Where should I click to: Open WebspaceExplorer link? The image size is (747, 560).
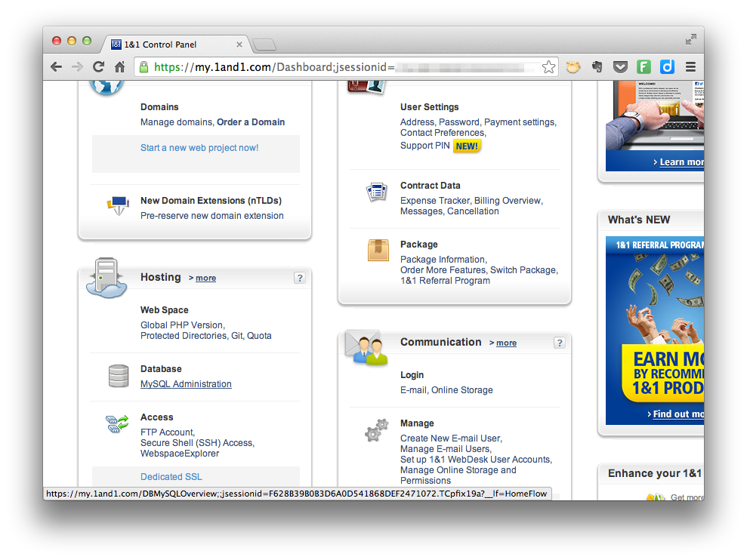pyautogui.click(x=180, y=454)
